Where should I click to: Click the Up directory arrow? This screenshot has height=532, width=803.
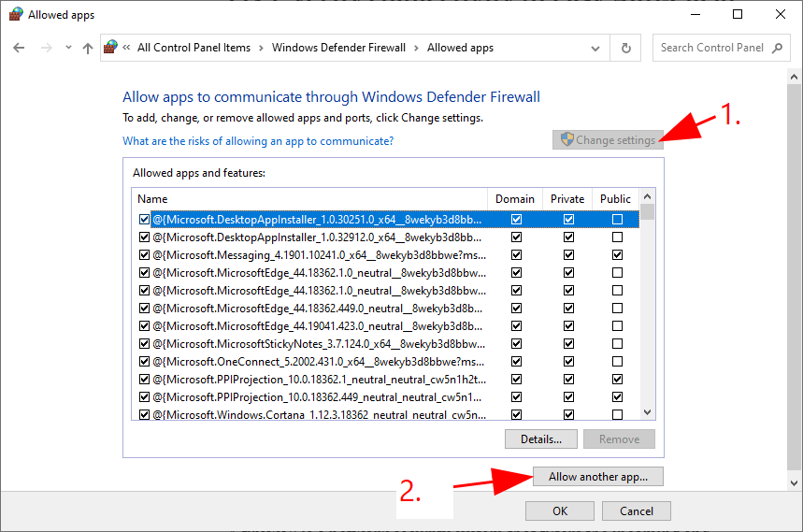click(88, 48)
